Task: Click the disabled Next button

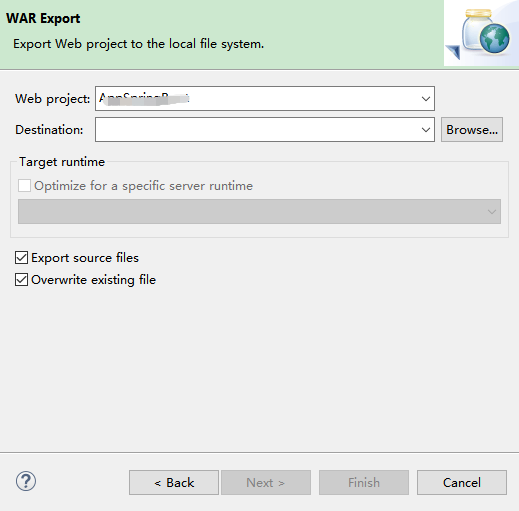Action: [266, 482]
